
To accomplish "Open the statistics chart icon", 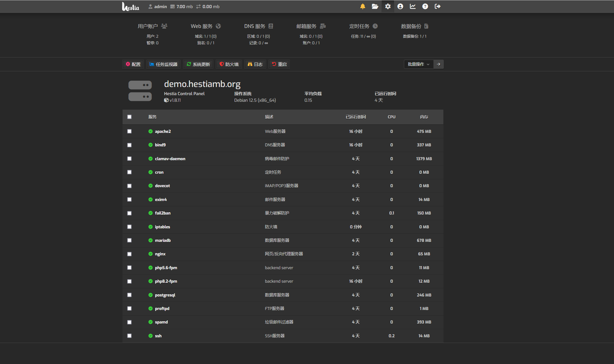I will [413, 6].
